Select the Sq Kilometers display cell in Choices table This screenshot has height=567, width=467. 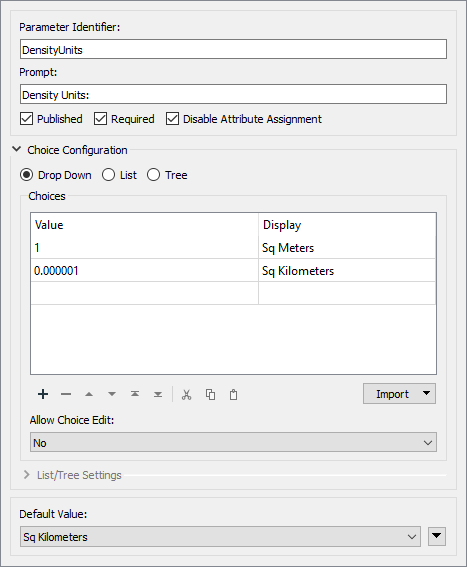point(347,270)
